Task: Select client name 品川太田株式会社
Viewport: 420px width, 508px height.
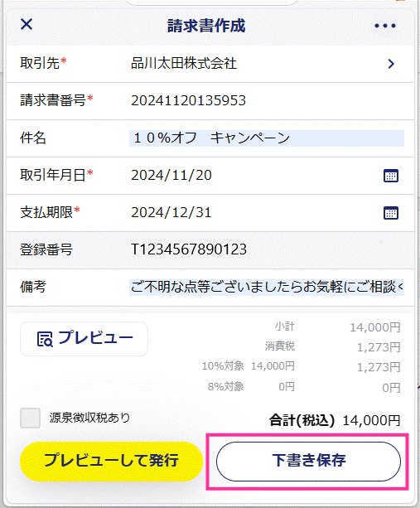Action: [x=184, y=63]
